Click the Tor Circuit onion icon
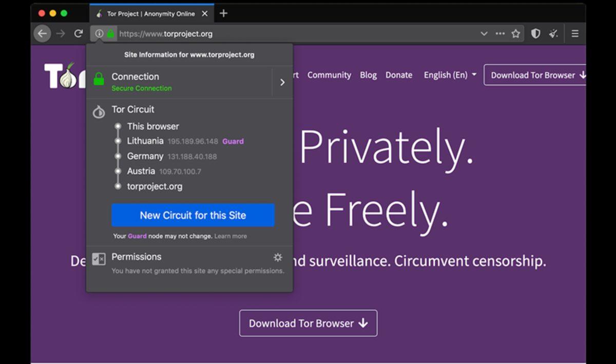The width and height of the screenshot is (616, 364). coord(99,111)
